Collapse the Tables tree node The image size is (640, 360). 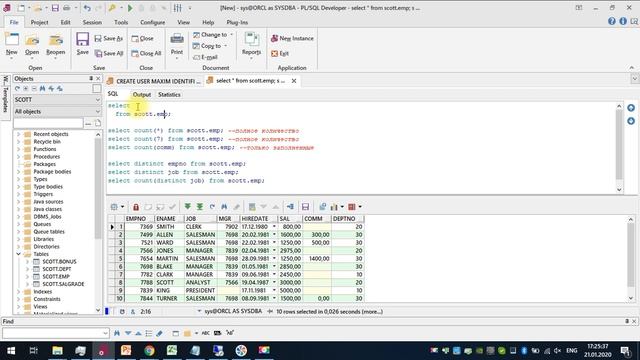pos(18,254)
